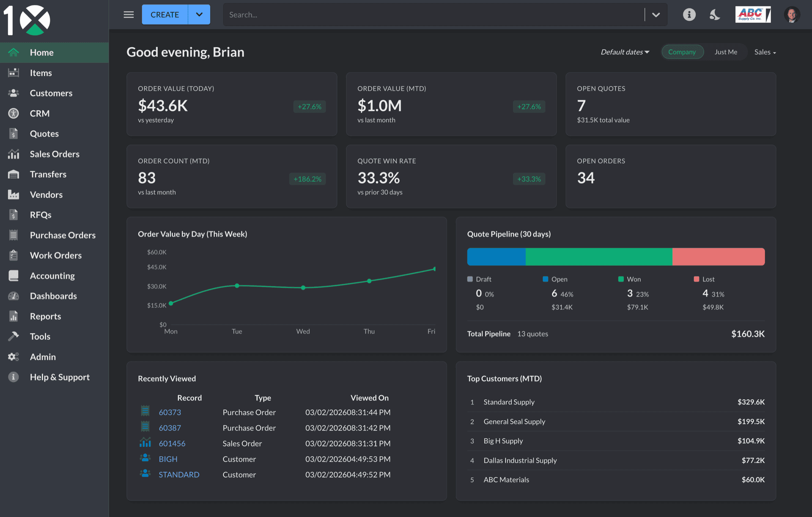The width and height of the screenshot is (812, 517).
Task: Open the user profile avatar
Action: (792, 15)
